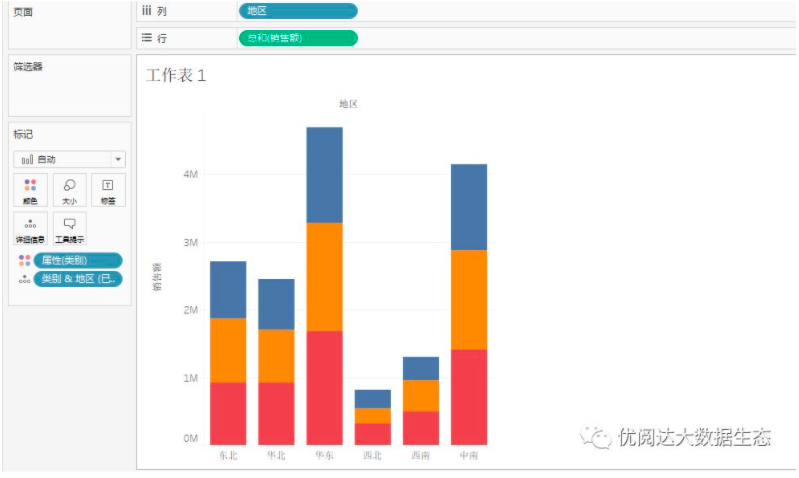Select the 总和(销售额) pill on rows shelf

coord(297,38)
